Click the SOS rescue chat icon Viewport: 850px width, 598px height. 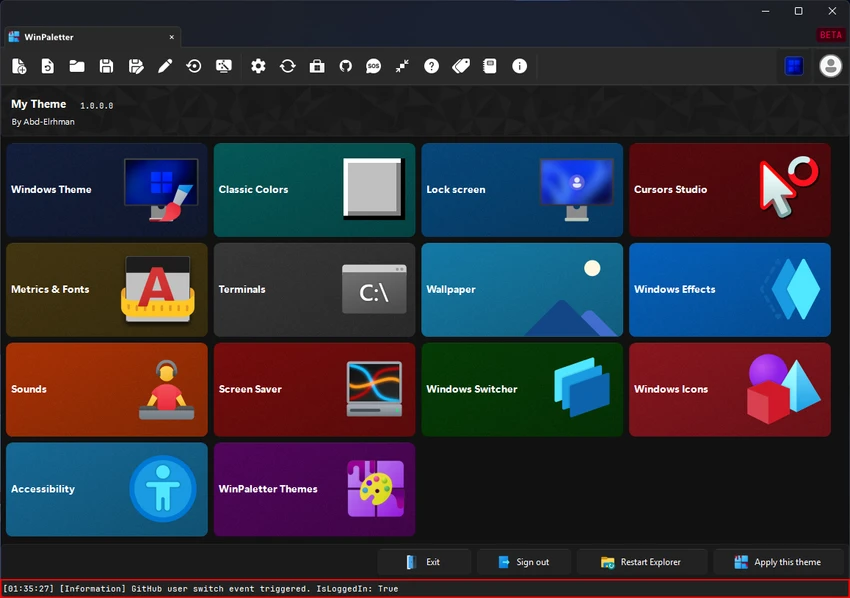374,66
